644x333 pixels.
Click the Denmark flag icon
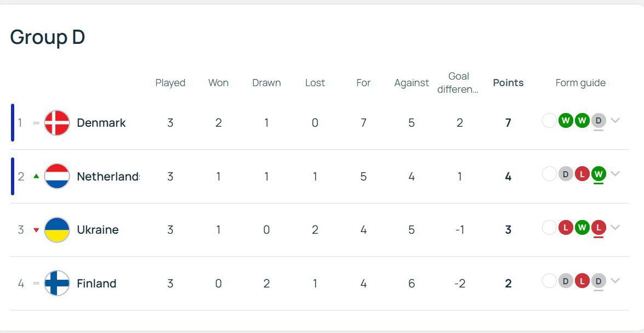[57, 122]
